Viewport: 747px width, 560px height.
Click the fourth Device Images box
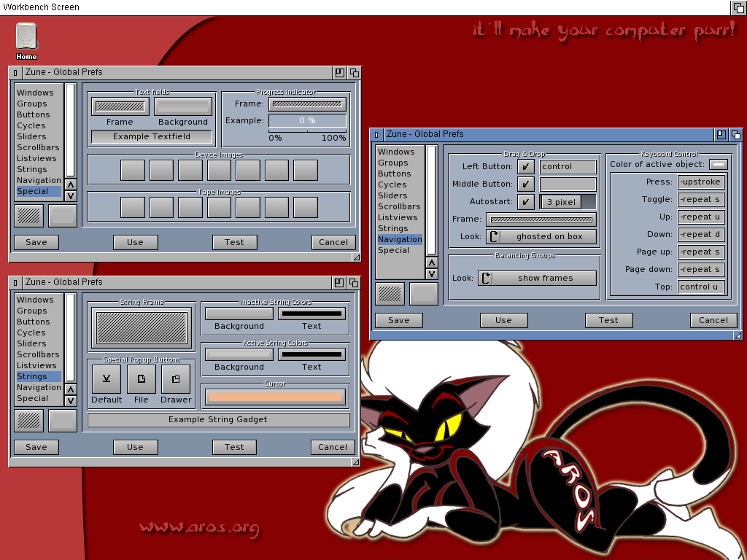pos(219,170)
